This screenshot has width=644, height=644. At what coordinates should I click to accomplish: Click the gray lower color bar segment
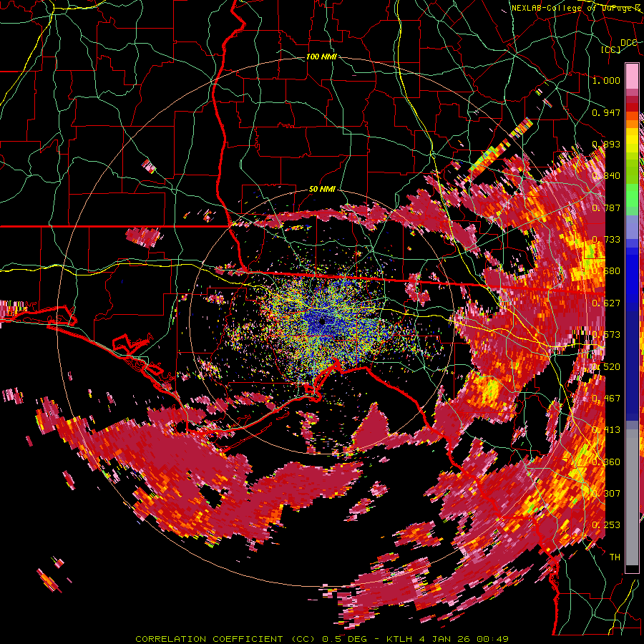point(632,497)
